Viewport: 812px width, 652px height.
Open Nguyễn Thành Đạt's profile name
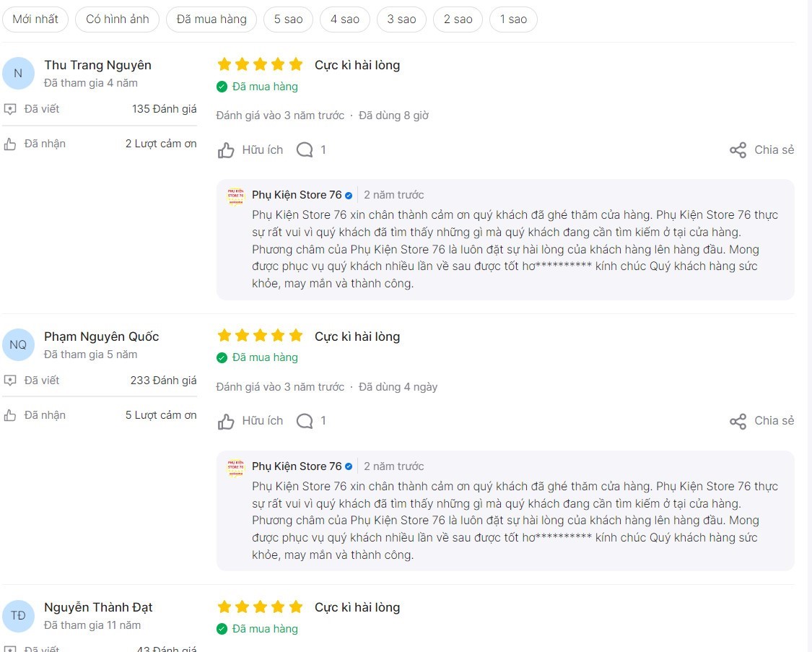click(98, 607)
